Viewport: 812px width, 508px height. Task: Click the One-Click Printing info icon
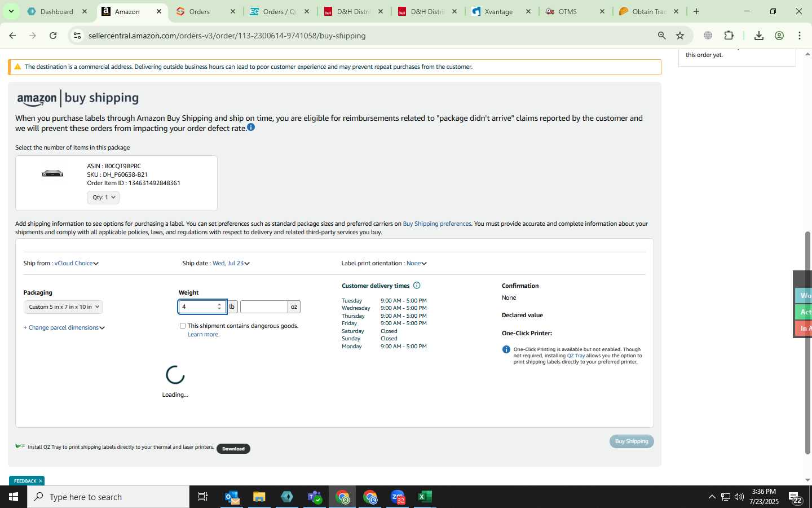tap(506, 349)
